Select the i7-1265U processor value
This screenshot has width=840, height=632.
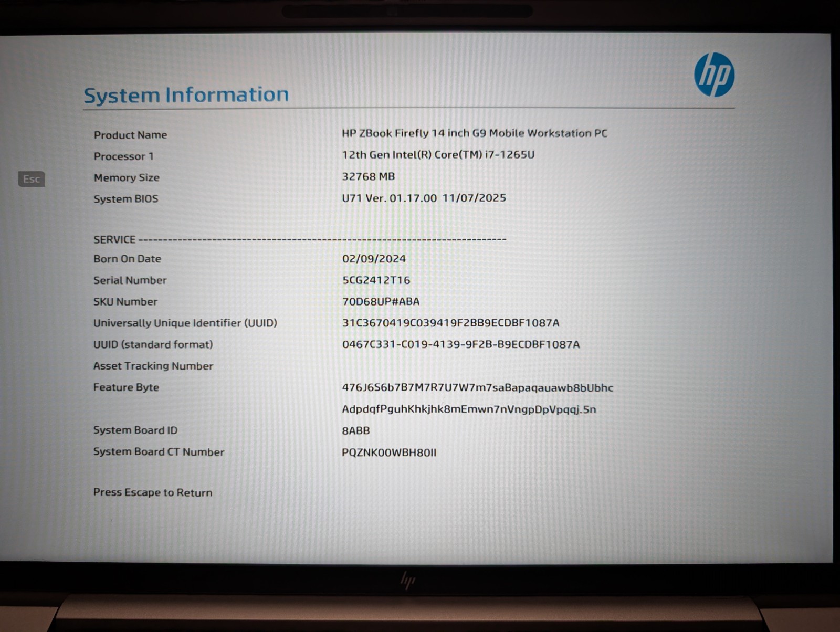click(438, 155)
